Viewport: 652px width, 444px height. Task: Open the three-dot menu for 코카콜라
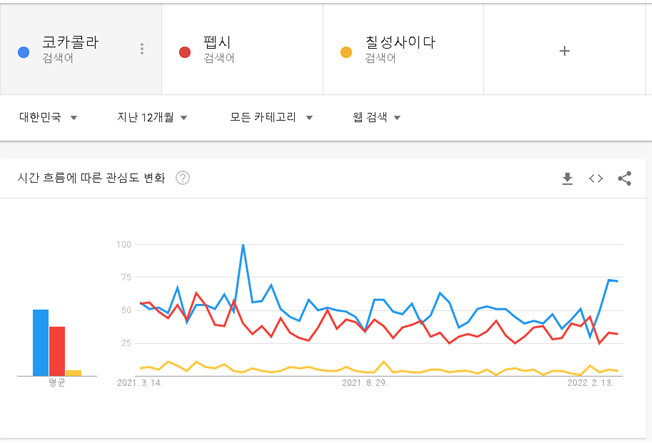[142, 49]
